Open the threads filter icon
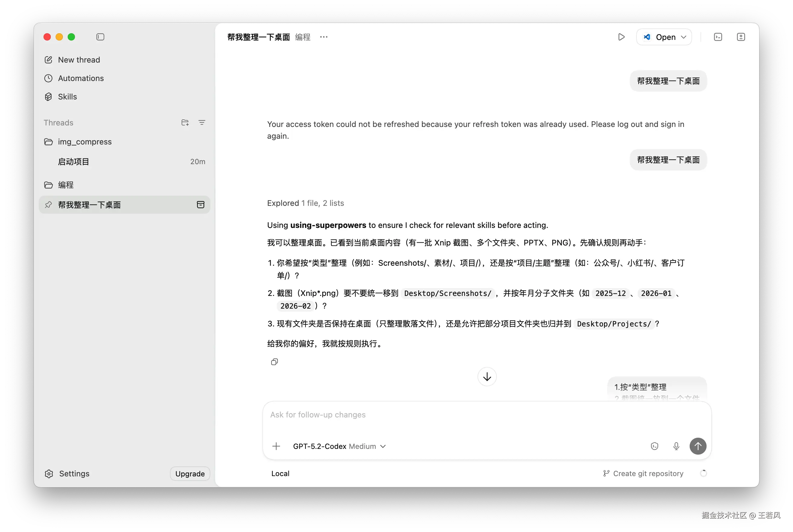The width and height of the screenshot is (793, 532). click(x=202, y=122)
